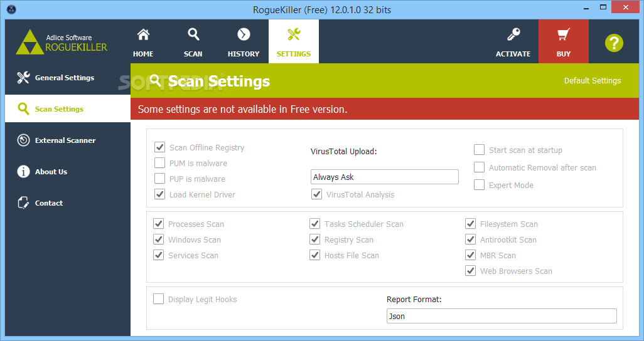
Task: Enable PUP is malware checkbox
Action: (x=160, y=179)
